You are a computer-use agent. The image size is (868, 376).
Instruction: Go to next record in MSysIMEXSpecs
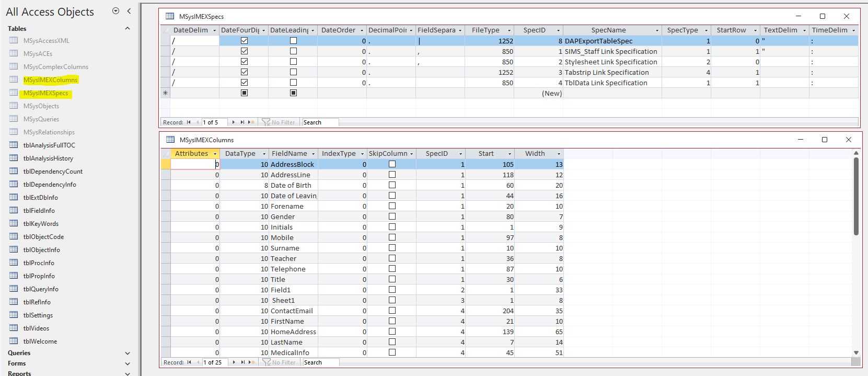coord(233,122)
